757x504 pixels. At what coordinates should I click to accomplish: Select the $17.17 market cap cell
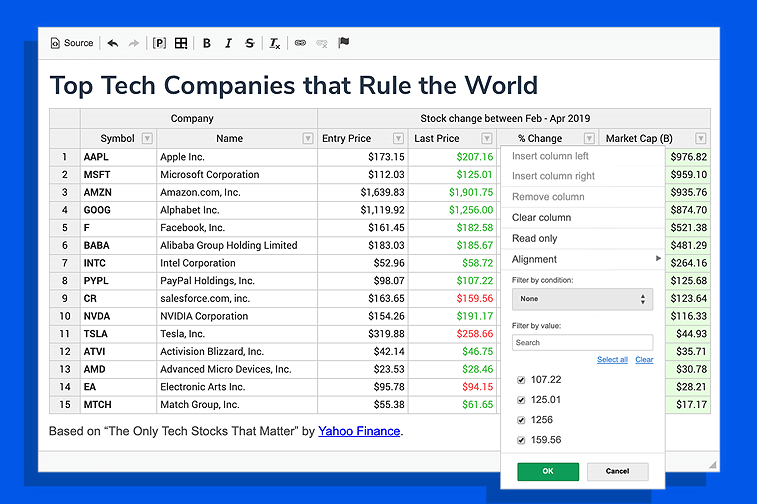(688, 405)
